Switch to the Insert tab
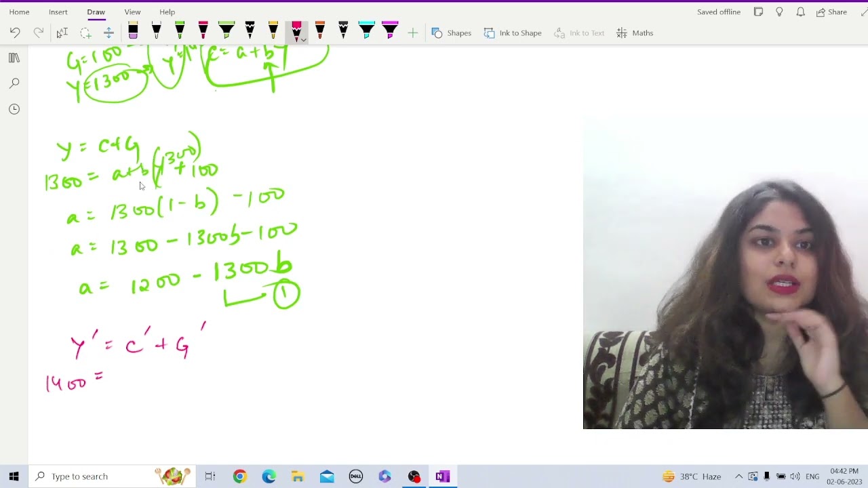The height and width of the screenshot is (488, 868). point(58,12)
